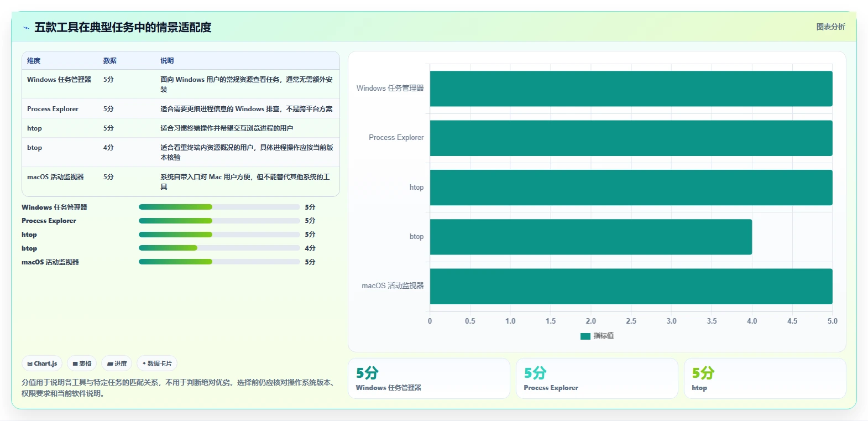
Task: Open the Windows 任务管理器 5分 stat card
Action: tap(429, 378)
